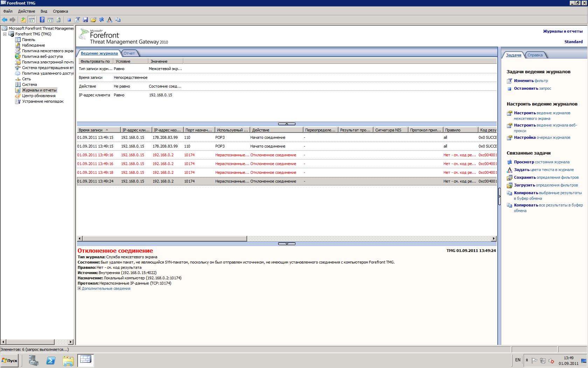The image size is (588, 368).
Task: Click Задать цвета текста в журнале link
Action: [544, 170]
